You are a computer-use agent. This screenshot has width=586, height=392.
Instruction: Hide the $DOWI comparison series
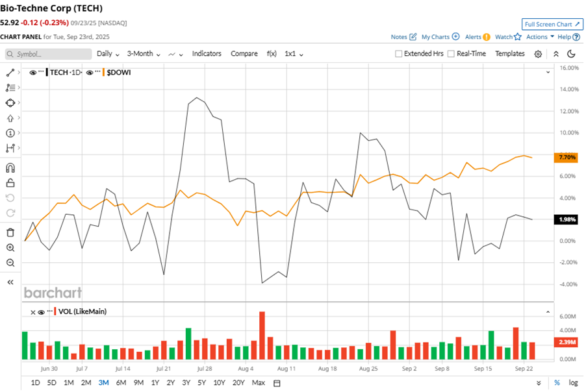coord(90,73)
